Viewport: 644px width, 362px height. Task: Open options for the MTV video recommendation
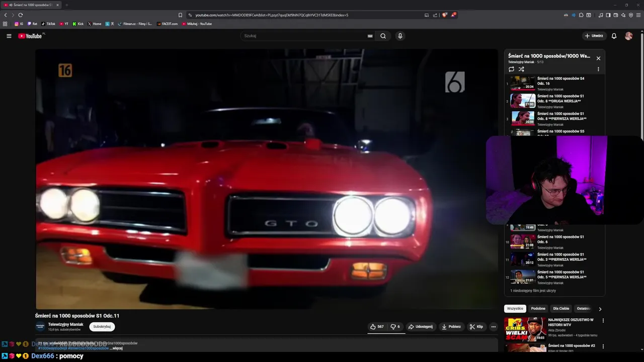click(603, 320)
